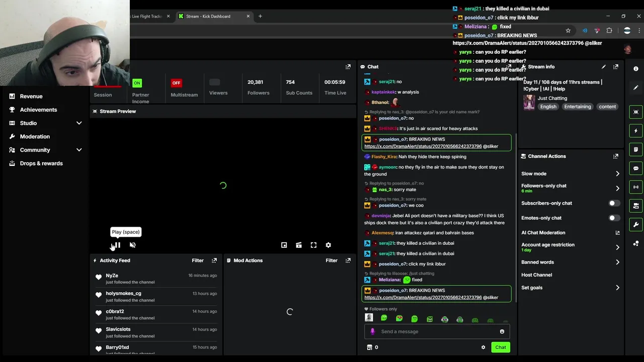The image size is (644, 362).
Task: Toggle Stream Preview widget in right rail
Action: coord(636,112)
